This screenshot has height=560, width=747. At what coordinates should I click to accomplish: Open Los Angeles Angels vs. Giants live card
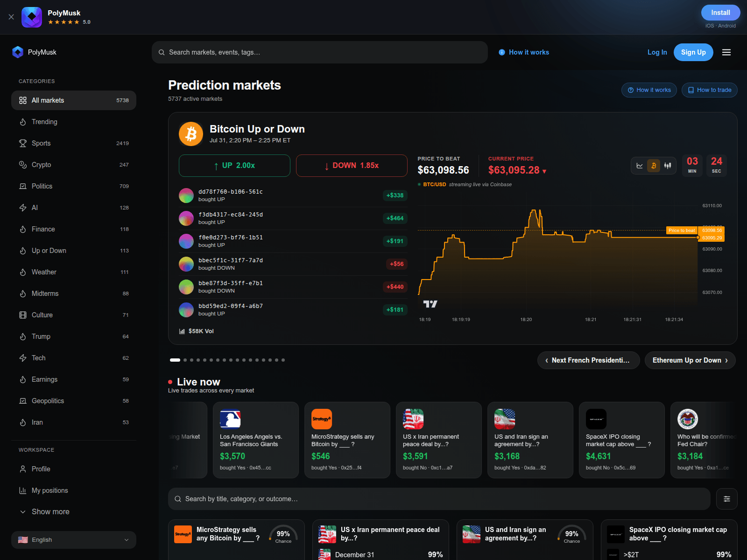point(256,440)
